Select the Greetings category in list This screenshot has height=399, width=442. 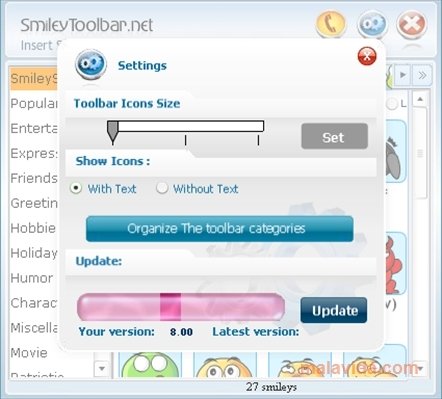(34, 203)
